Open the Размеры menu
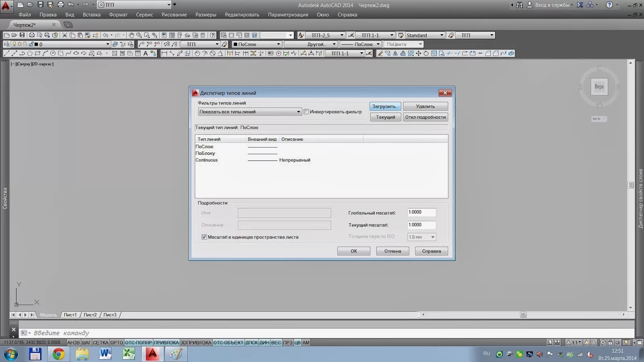 (206, 15)
